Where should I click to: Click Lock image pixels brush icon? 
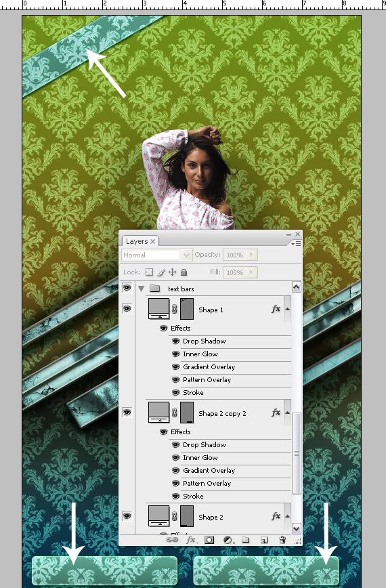[x=161, y=272]
